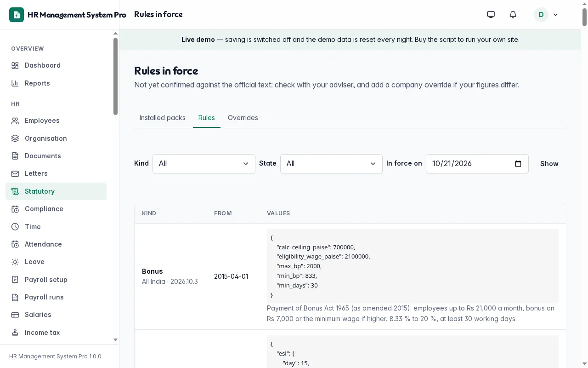Viewport: 588px width, 368px height.
Task: Open the monitor display icon in header
Action: pos(491,15)
